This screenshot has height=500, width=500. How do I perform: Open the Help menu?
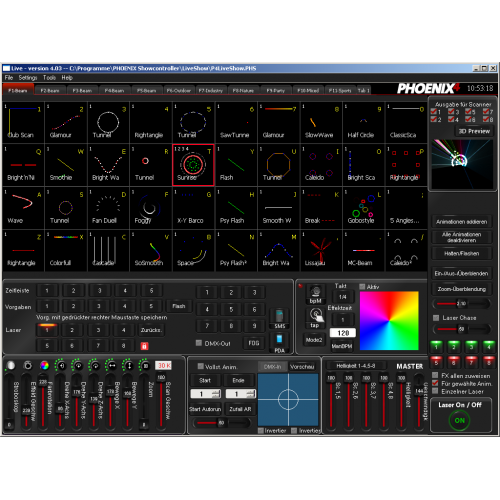[67, 78]
